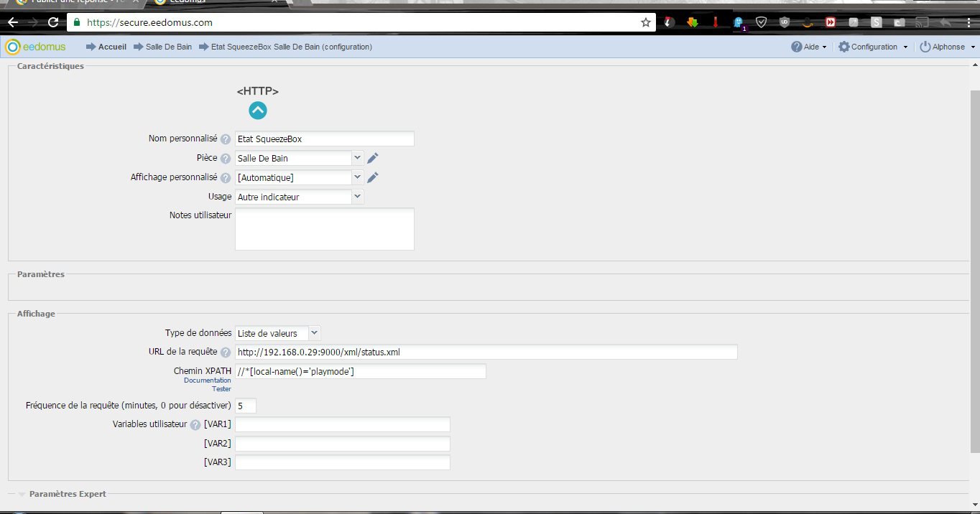Open the Aide dropdown menu

[x=809, y=47]
